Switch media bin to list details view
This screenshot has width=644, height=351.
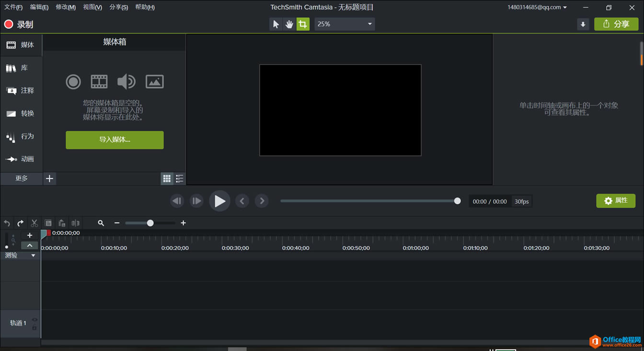click(179, 179)
